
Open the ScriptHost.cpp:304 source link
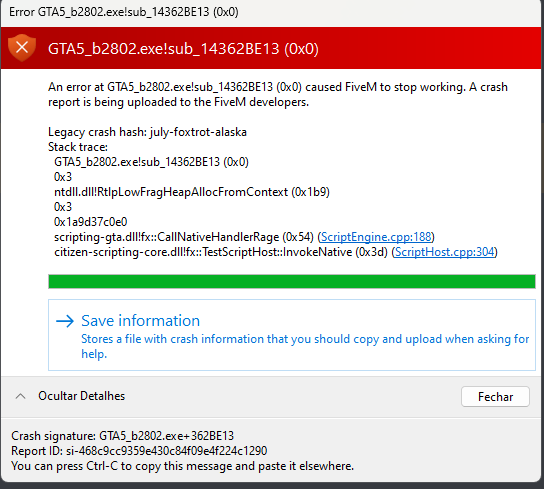pos(444,252)
